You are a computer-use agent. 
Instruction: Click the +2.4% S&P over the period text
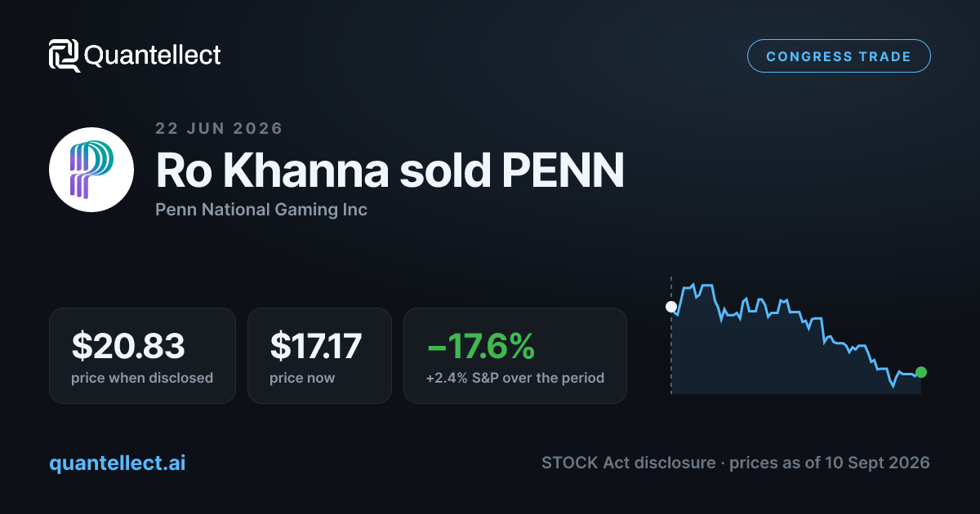pyautogui.click(x=515, y=379)
